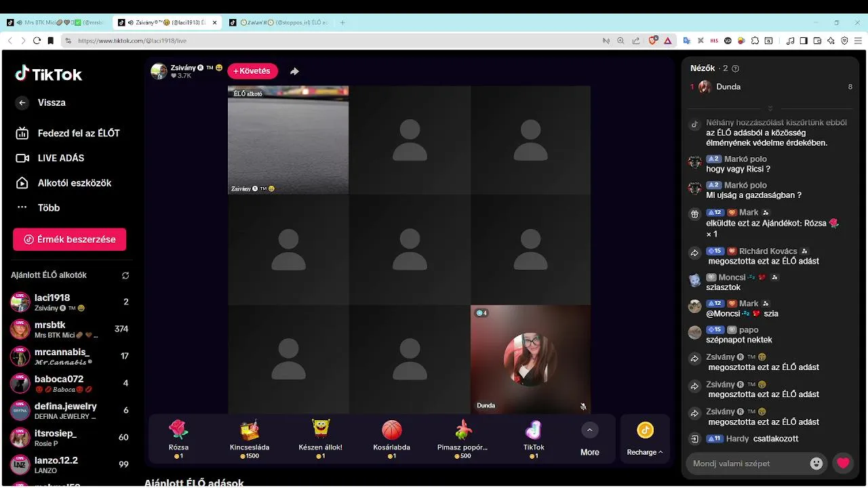Open Több options in sidebar
This screenshot has height=488, width=868.
(x=49, y=208)
